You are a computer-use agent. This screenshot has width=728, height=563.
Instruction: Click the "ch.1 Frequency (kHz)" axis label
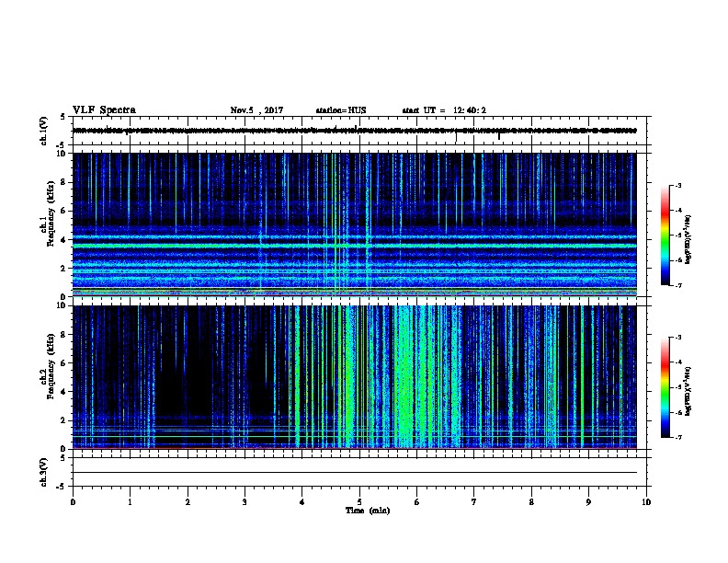(47, 215)
